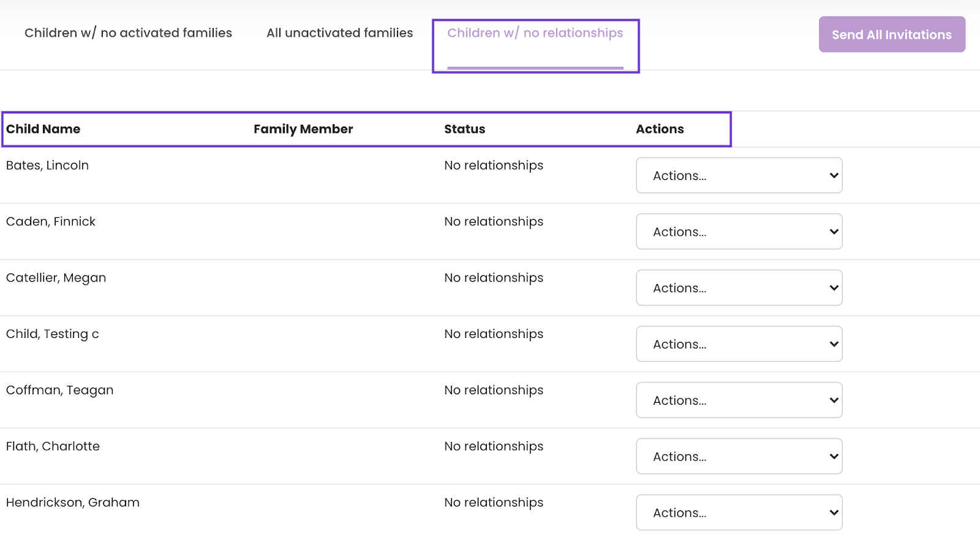Image resolution: width=980 pixels, height=540 pixels.
Task: Select the Bates, Lincoln child name
Action: (x=48, y=165)
